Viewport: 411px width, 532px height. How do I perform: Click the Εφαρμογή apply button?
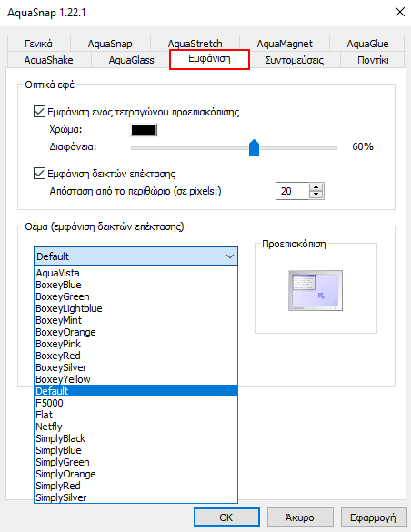tap(374, 517)
